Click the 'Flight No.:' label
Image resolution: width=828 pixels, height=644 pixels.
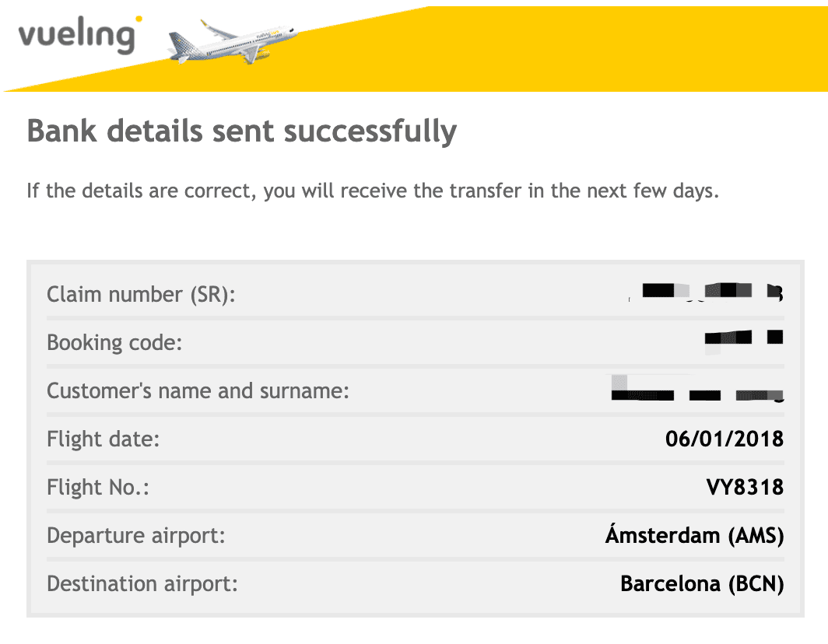point(98,487)
